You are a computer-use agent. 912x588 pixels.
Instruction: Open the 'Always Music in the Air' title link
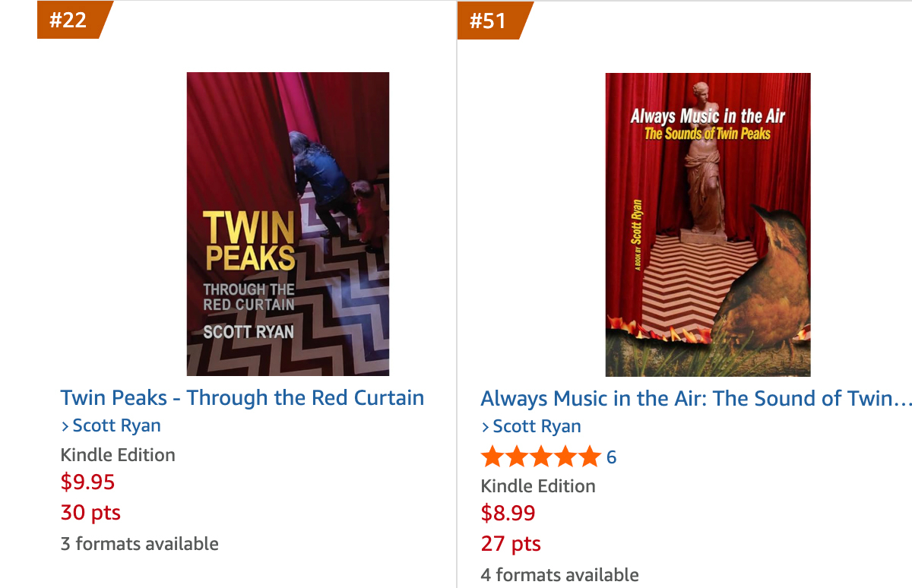click(x=695, y=398)
